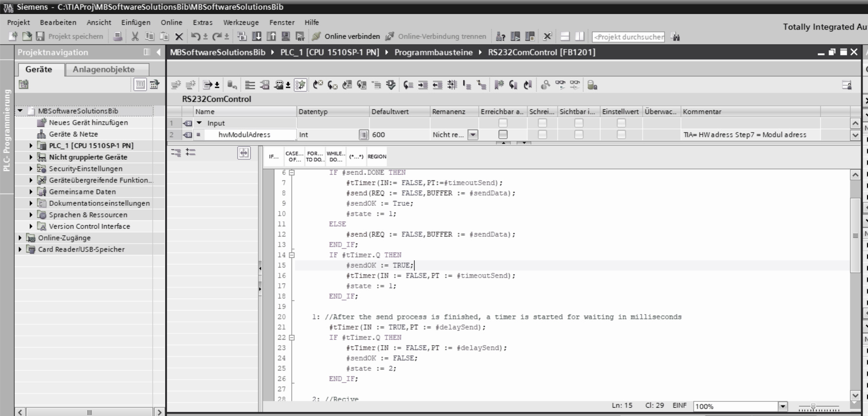This screenshot has height=416, width=868.
Task: Tick Erreichbar checkbox in hwModulAdress row
Action: [x=503, y=134]
